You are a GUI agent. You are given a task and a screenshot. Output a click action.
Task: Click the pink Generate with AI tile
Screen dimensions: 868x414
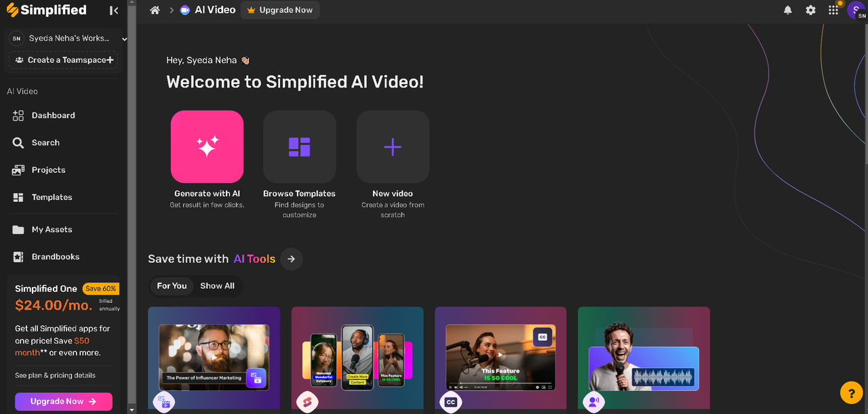207,147
